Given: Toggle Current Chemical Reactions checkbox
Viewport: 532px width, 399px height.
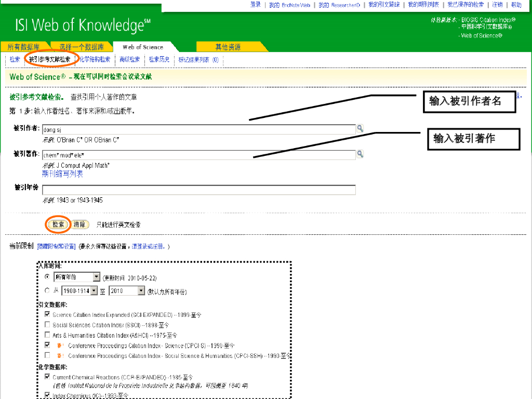Looking at the screenshot, I should tap(47, 377).
